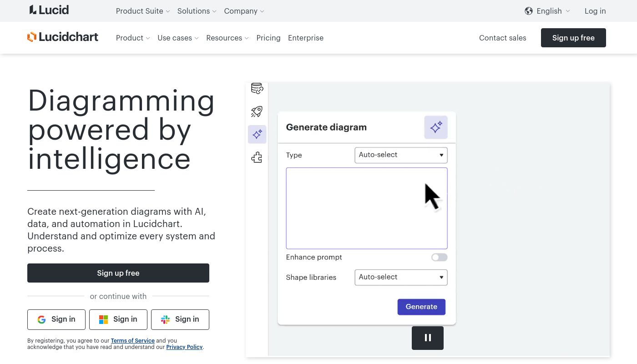Click Sign up free in the header
This screenshot has width=637, height=364.
[x=573, y=38]
